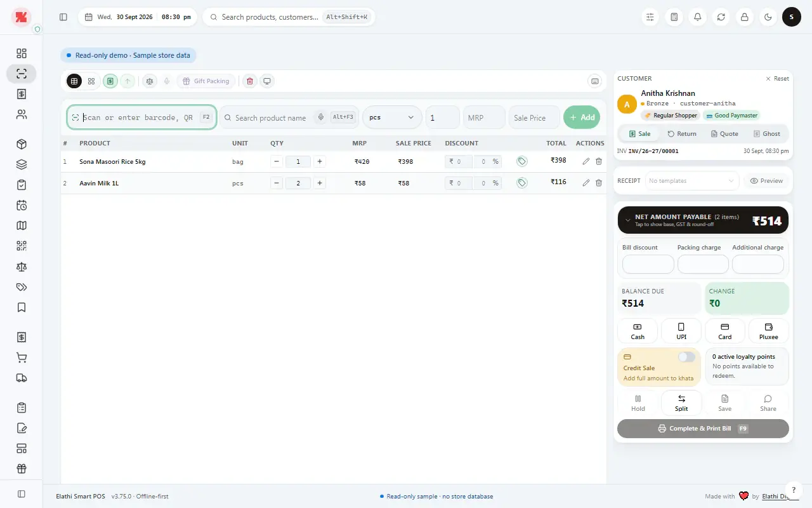This screenshot has width=812, height=508.
Task: Open the customer display monitor icon
Action: 267,81
